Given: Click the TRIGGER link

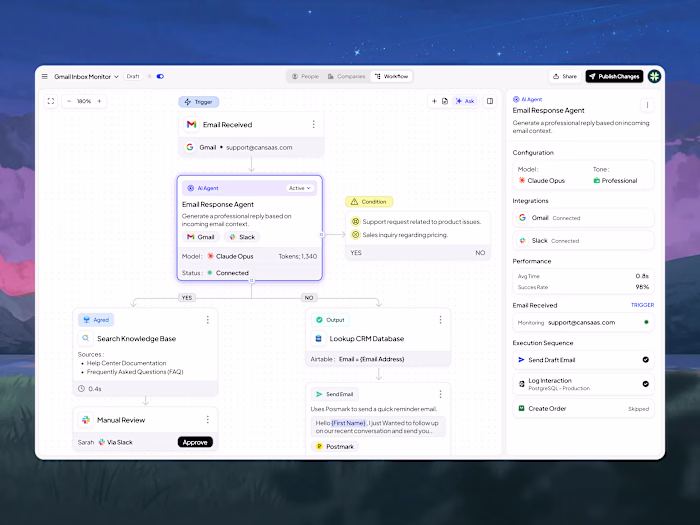Looking at the screenshot, I should (642, 305).
